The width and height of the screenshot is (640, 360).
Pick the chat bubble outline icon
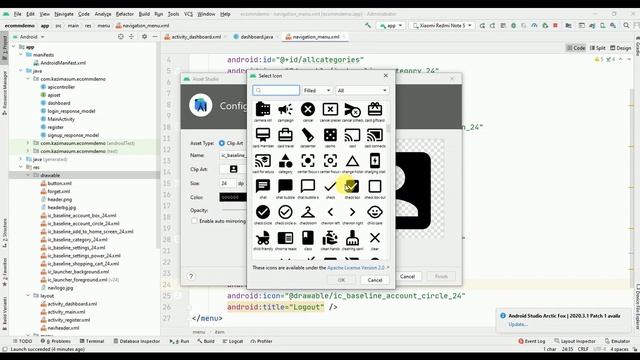pos(308,187)
